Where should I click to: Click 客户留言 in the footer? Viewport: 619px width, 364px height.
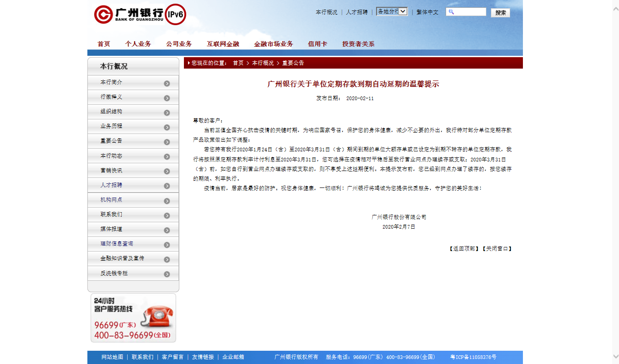tap(173, 357)
